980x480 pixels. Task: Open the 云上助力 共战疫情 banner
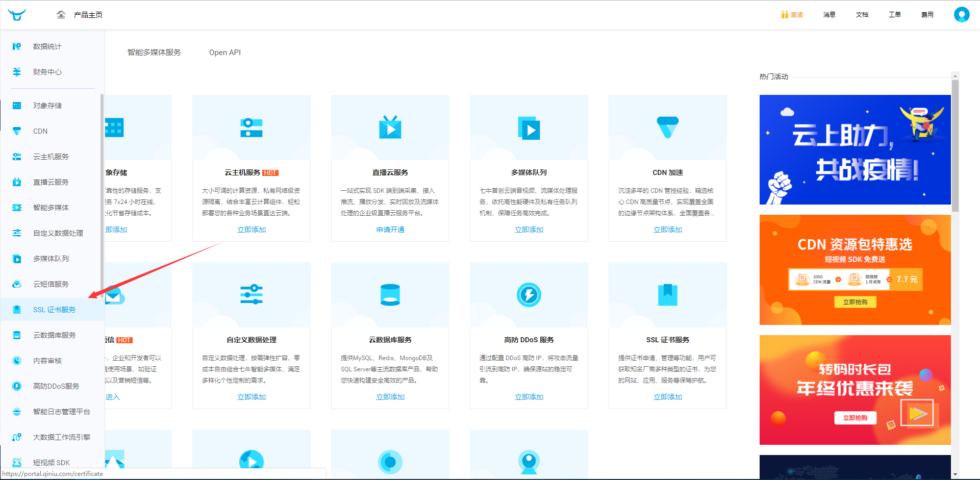[855, 149]
